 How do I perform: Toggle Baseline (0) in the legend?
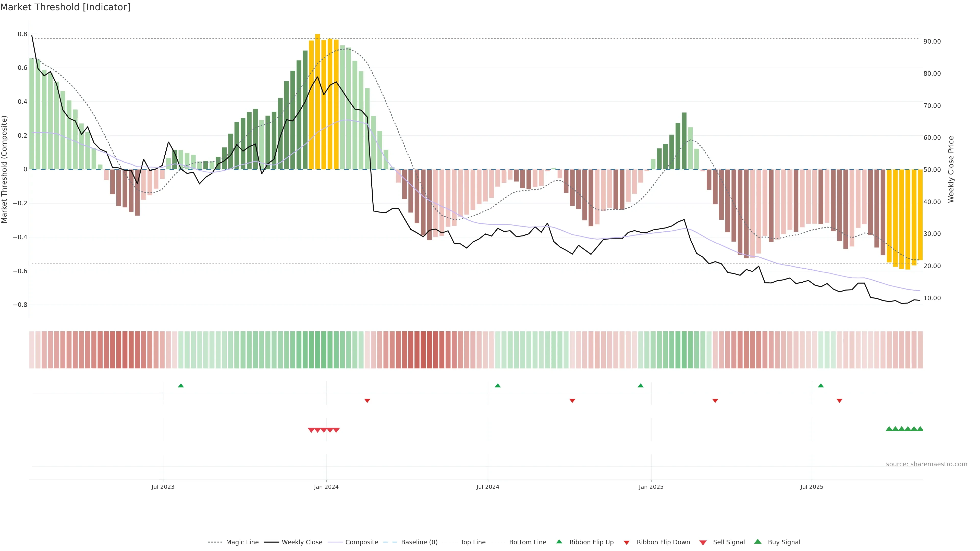[x=419, y=542]
